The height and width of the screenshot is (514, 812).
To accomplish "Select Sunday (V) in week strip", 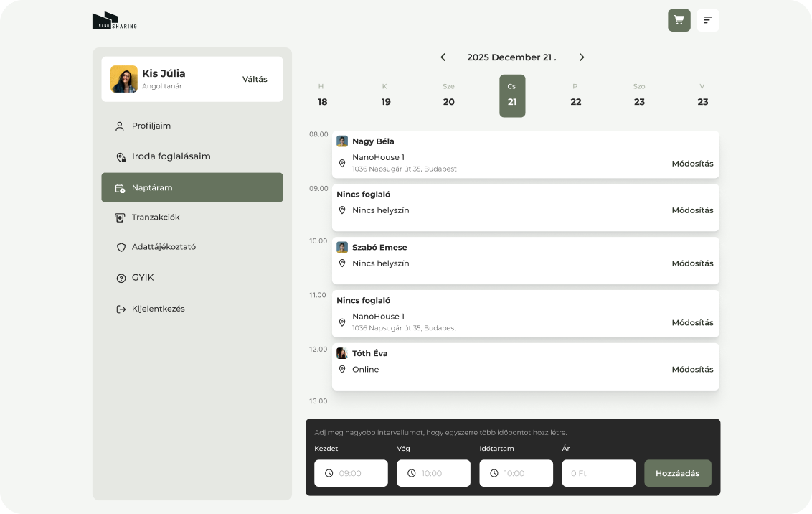I will 703,96.
